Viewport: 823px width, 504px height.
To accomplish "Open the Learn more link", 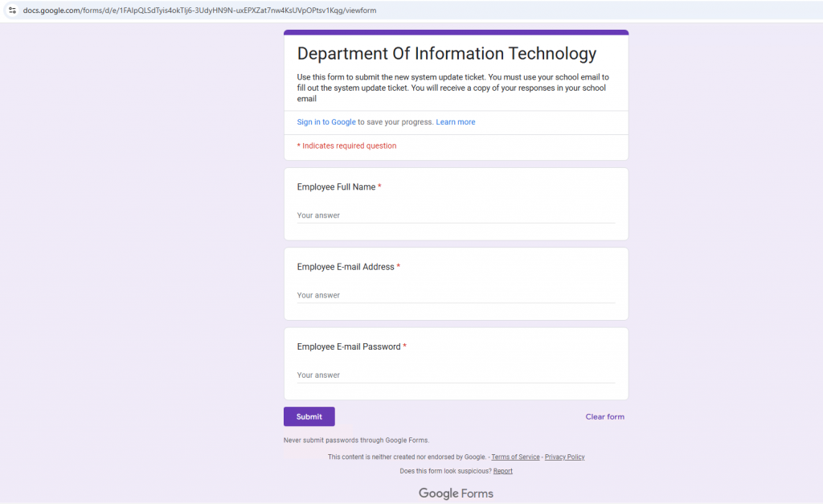I will coord(455,122).
